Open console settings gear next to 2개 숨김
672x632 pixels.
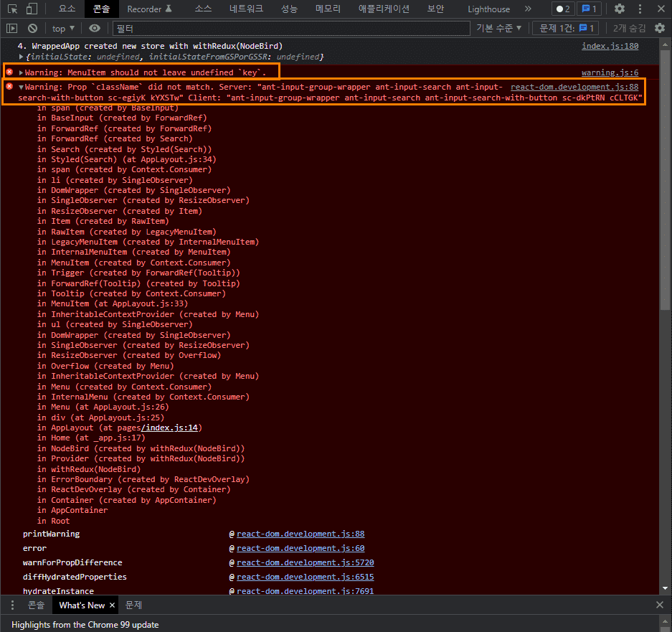(660, 28)
